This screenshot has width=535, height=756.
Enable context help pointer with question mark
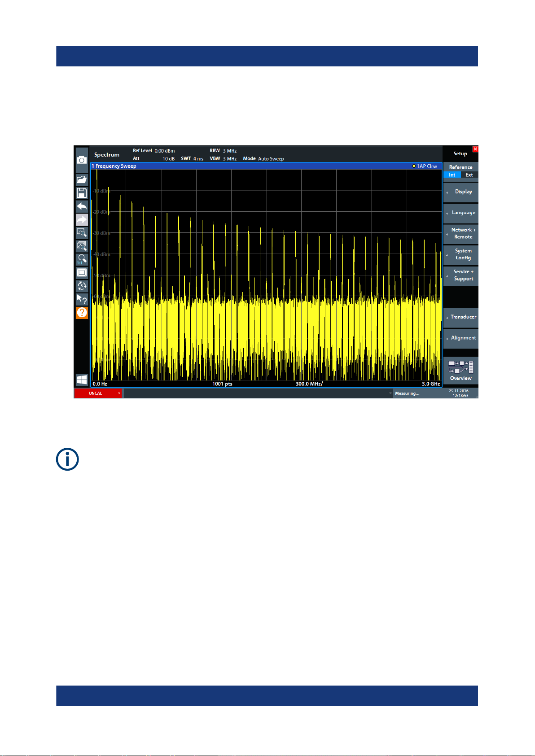point(82,299)
